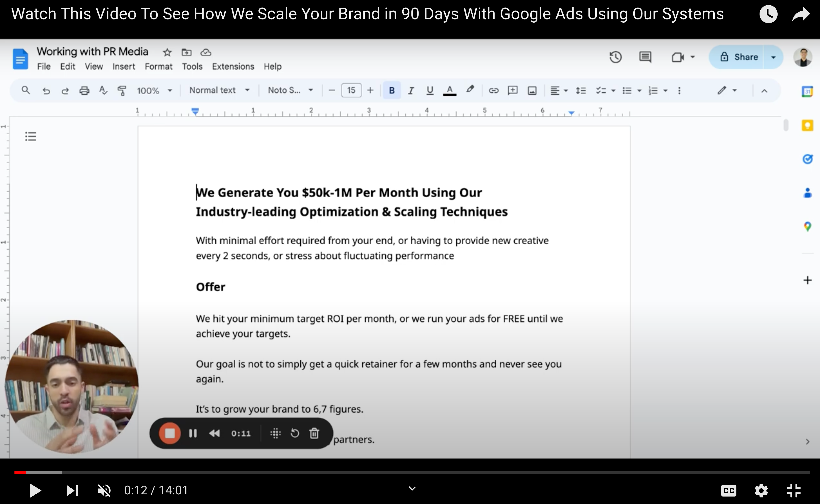Toggle the bulleted list
Screen dimensions: 820x504
[627, 90]
